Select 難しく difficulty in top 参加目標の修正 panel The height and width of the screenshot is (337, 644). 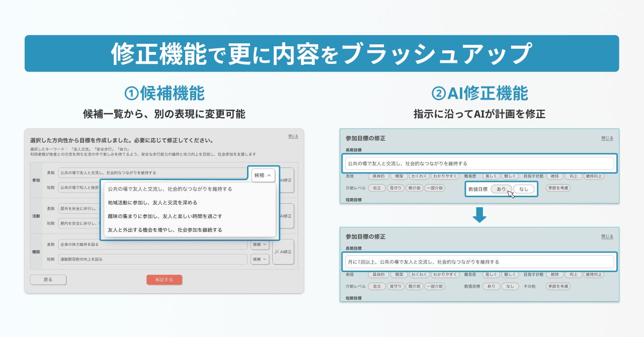point(510,177)
